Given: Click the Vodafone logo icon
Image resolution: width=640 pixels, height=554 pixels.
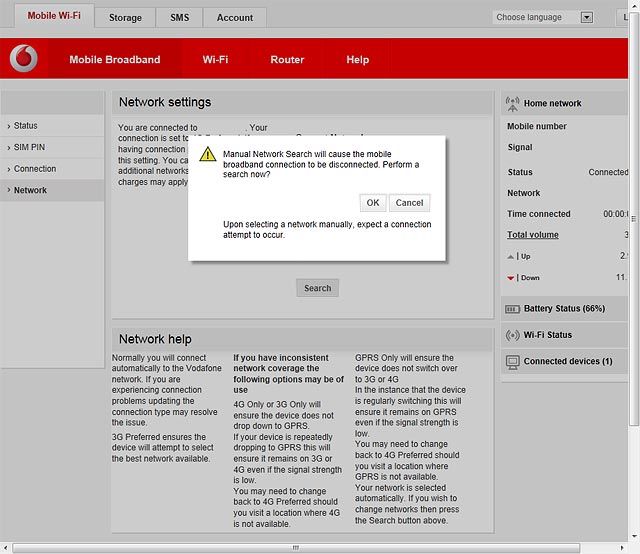Looking at the screenshot, I should tap(24, 58).
